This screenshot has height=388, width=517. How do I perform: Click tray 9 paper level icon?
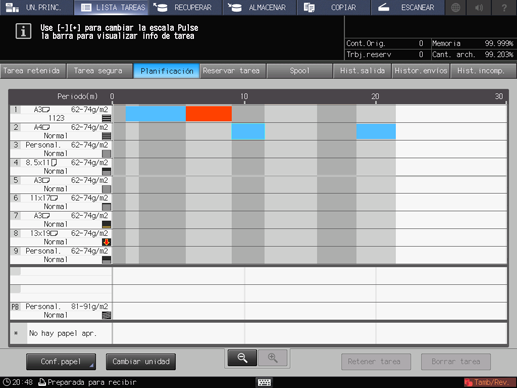pos(106,259)
